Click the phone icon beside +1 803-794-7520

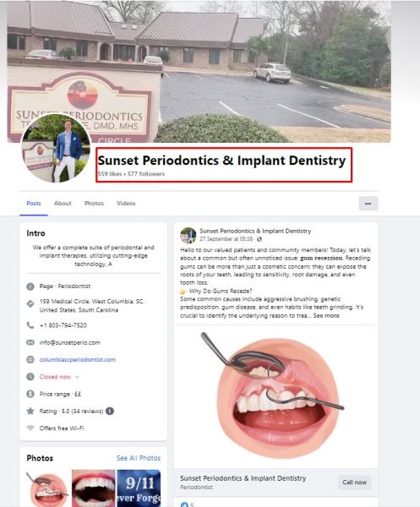(x=30, y=325)
